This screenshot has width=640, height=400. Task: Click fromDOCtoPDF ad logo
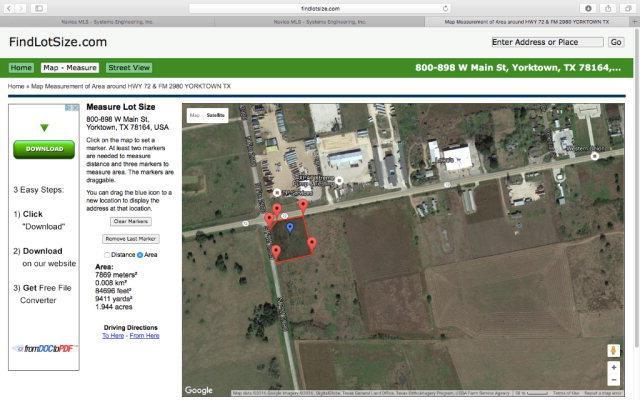[x=44, y=349]
